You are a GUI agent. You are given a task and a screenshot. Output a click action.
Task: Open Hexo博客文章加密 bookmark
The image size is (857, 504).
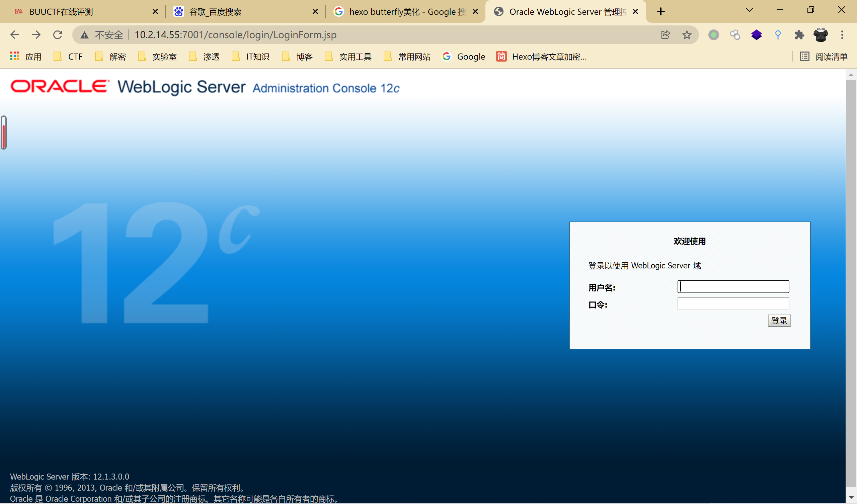click(541, 57)
